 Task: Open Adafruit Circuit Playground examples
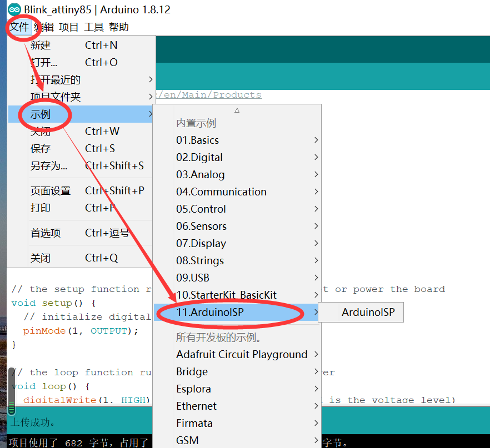pos(238,354)
